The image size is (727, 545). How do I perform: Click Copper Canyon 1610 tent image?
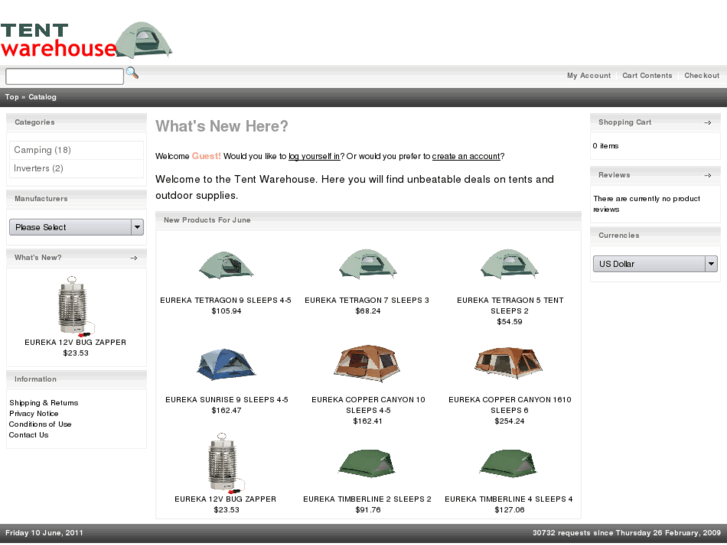(509, 363)
